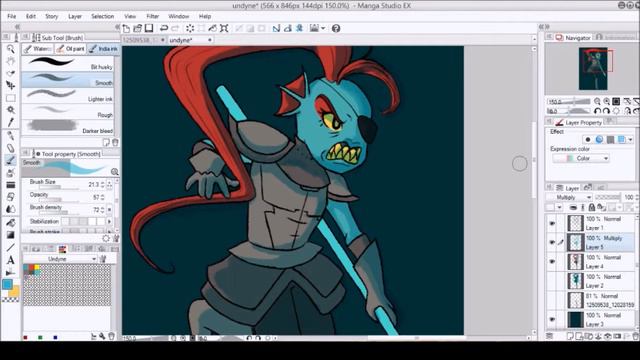Open the File menu
This screenshot has height=360, width=640.
click(11, 16)
